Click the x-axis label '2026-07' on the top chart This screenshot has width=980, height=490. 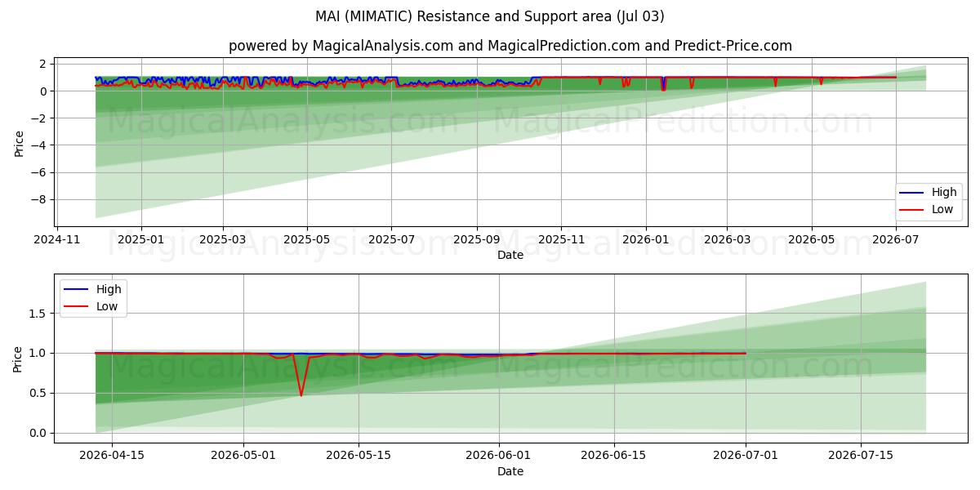click(x=896, y=240)
